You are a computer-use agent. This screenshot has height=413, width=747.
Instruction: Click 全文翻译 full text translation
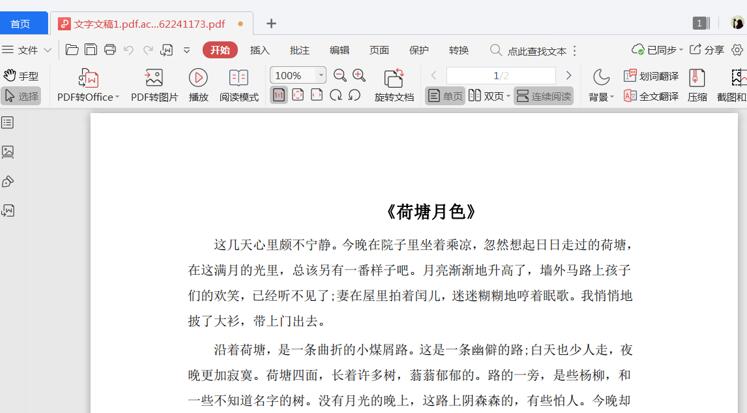click(x=651, y=96)
